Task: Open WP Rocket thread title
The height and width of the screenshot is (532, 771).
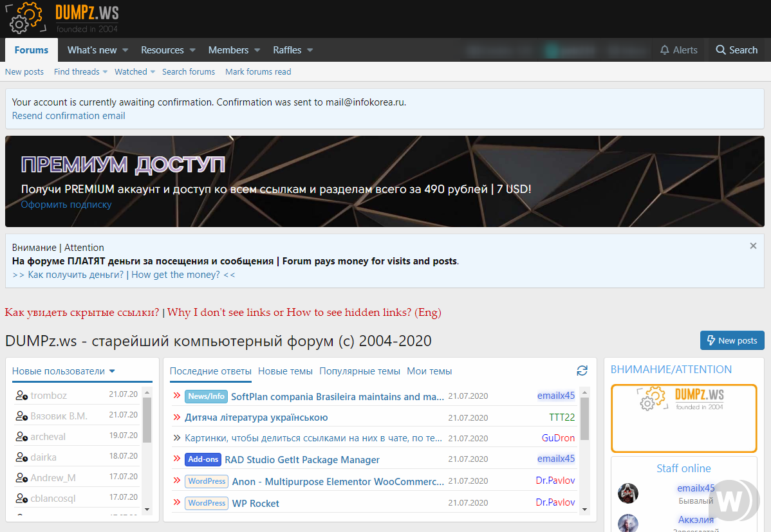Action: click(255, 503)
